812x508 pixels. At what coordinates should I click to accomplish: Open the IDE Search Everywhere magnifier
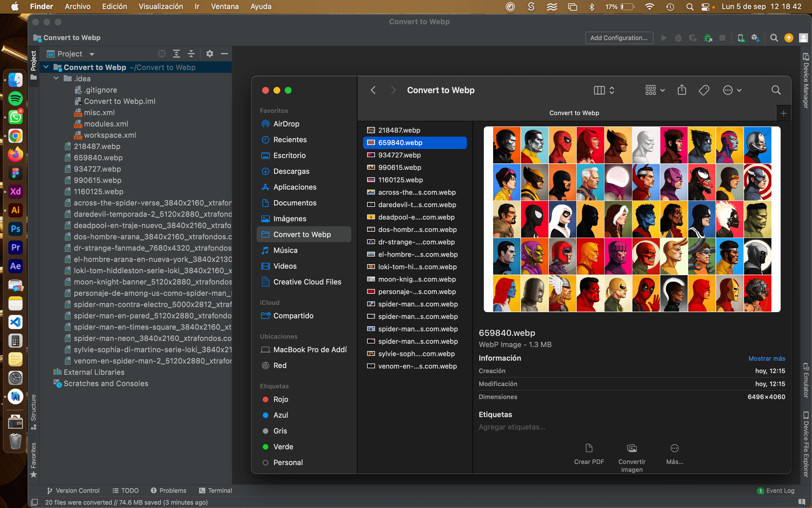point(774,38)
